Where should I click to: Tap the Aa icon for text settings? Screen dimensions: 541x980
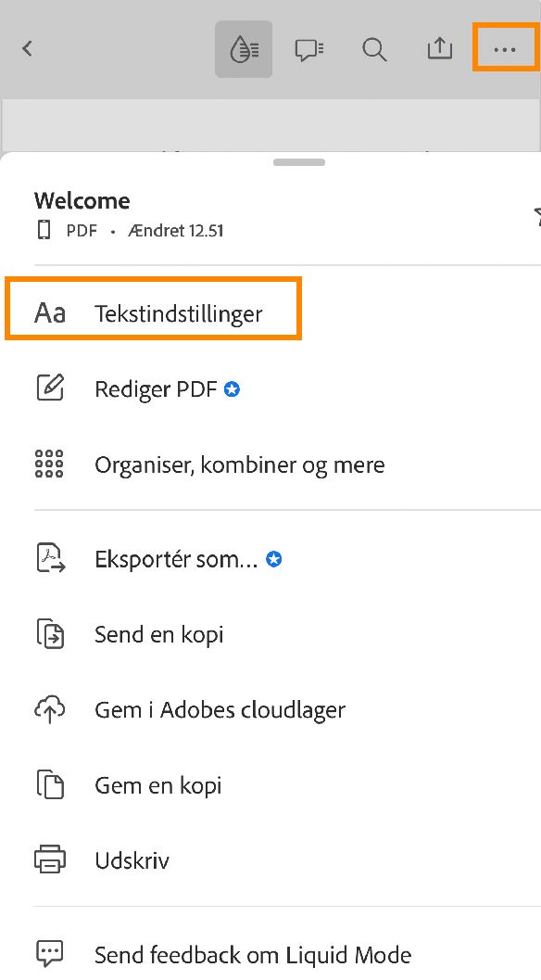tap(51, 312)
